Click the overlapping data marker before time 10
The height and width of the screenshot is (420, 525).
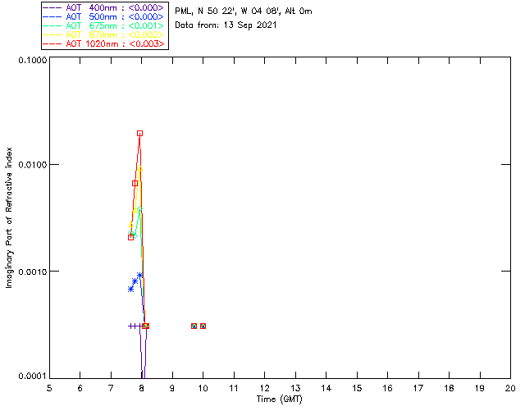click(x=194, y=326)
